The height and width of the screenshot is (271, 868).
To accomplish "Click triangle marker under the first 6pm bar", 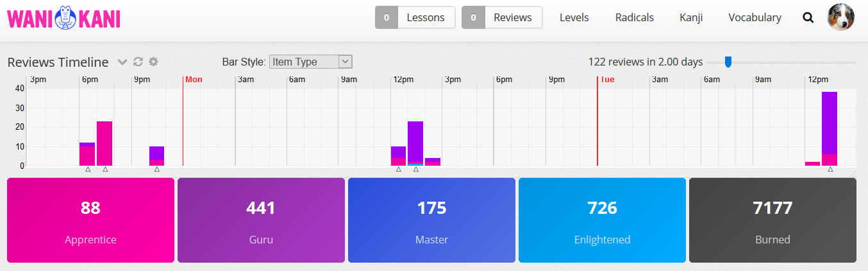I will click(88, 170).
